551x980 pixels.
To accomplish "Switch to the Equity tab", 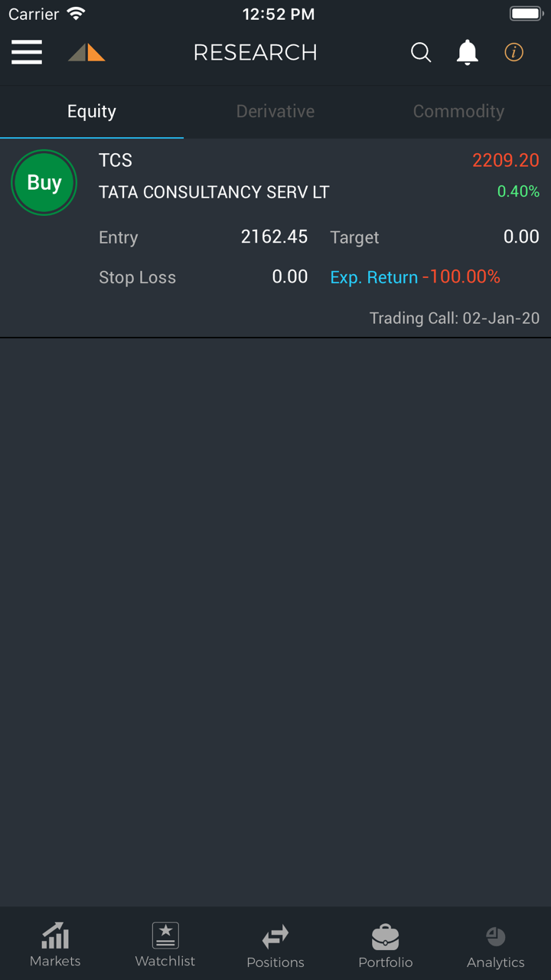I will [x=92, y=112].
